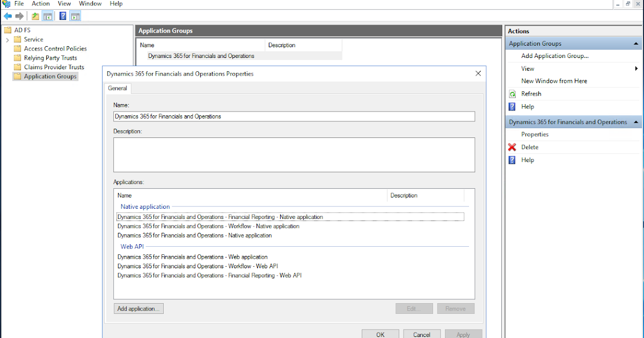
Task: Click the Back navigation arrow icon
Action: [7, 16]
